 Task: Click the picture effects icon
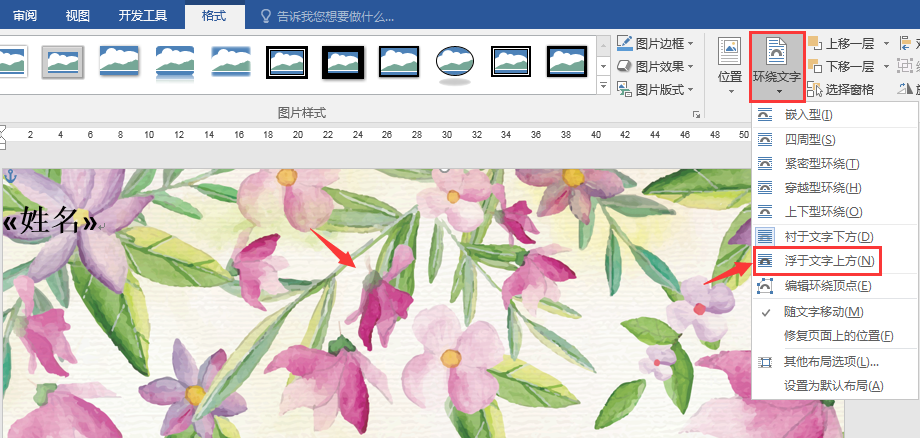pos(624,66)
